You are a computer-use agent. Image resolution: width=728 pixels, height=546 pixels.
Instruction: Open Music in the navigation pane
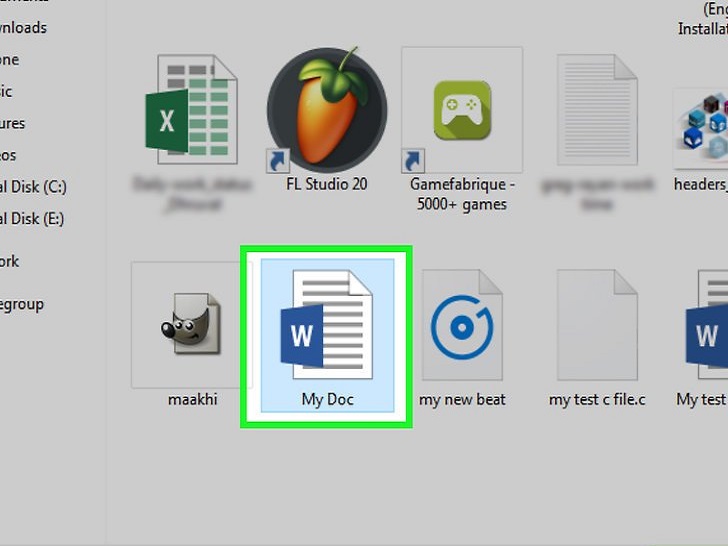tap(6, 91)
